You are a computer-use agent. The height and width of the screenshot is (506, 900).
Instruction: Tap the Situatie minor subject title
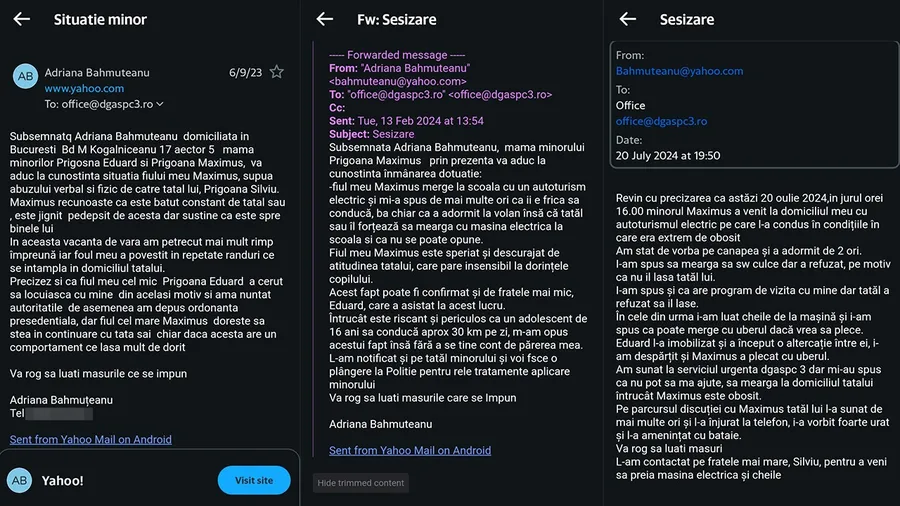point(100,19)
